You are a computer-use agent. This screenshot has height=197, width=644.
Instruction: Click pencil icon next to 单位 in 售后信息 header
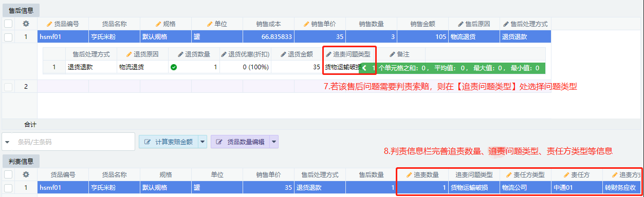click(x=210, y=24)
